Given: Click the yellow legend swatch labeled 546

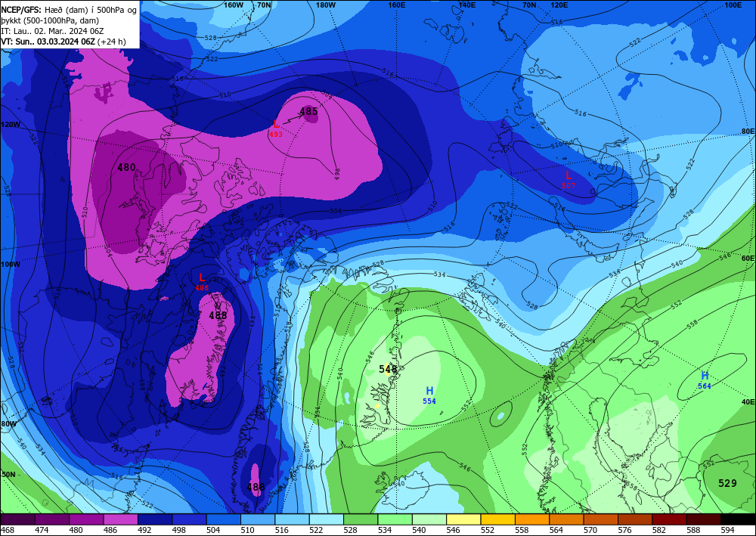Looking at the screenshot, I should pyautogui.click(x=464, y=519).
